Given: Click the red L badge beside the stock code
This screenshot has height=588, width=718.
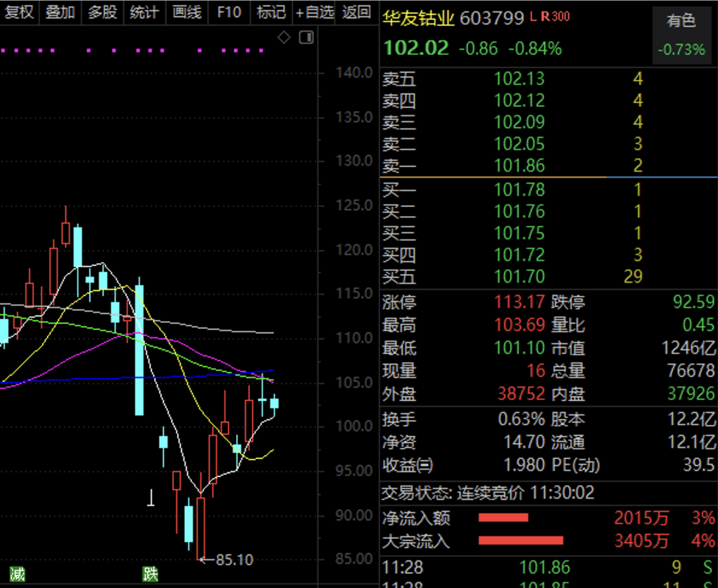Looking at the screenshot, I should (x=533, y=17).
